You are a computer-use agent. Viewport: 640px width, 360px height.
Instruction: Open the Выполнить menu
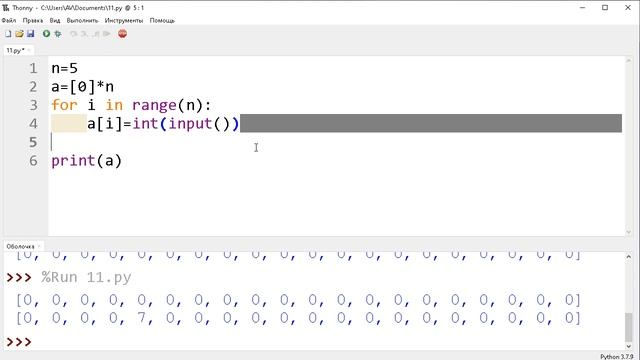tap(82, 20)
